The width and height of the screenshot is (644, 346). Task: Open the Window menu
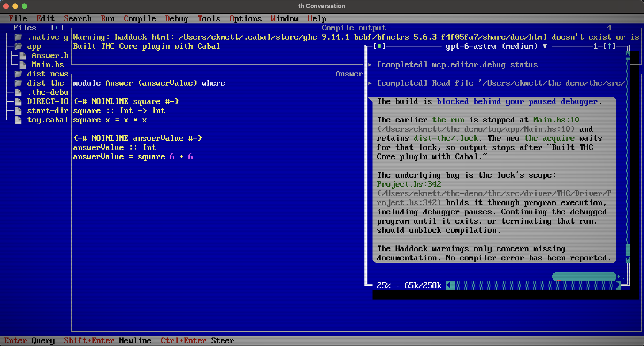coord(285,18)
